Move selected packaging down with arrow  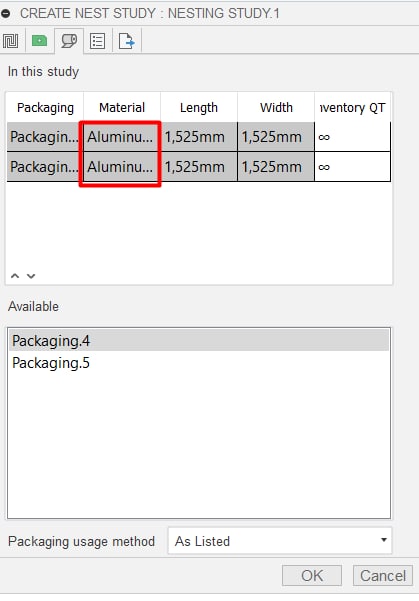[31, 276]
